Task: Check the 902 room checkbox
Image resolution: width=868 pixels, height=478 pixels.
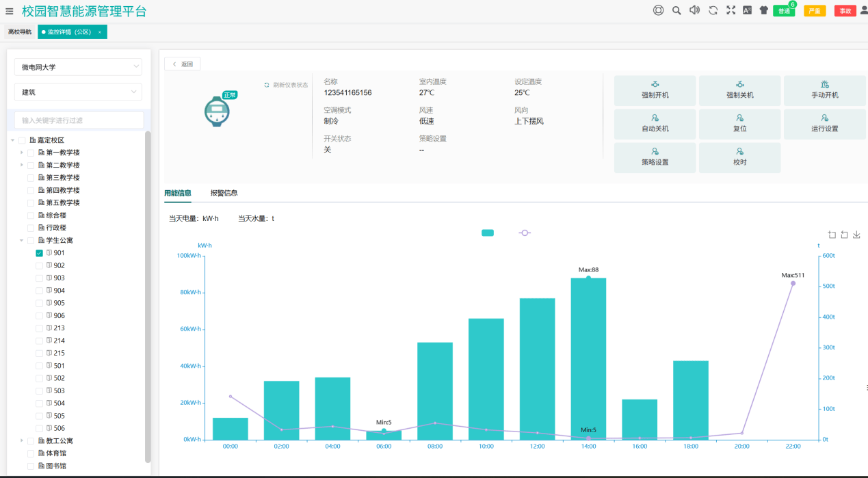Action: point(39,265)
